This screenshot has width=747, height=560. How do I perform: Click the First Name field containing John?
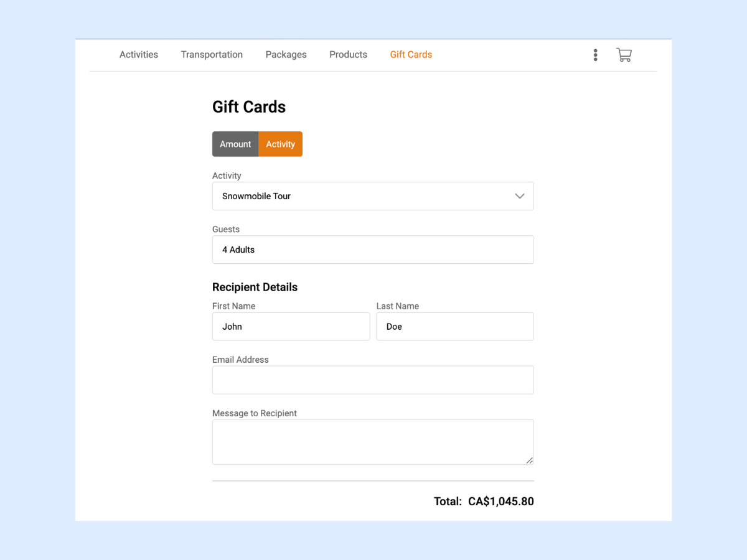pos(291,326)
